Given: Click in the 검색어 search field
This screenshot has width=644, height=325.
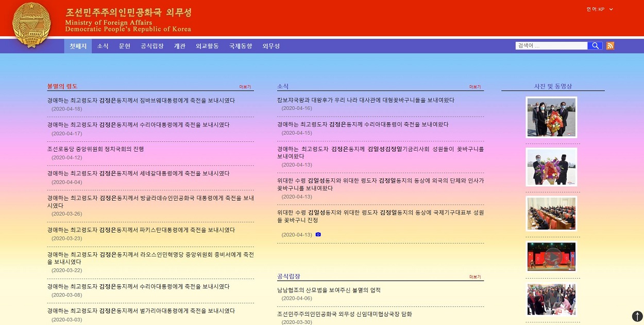Looking at the screenshot, I should [551, 45].
